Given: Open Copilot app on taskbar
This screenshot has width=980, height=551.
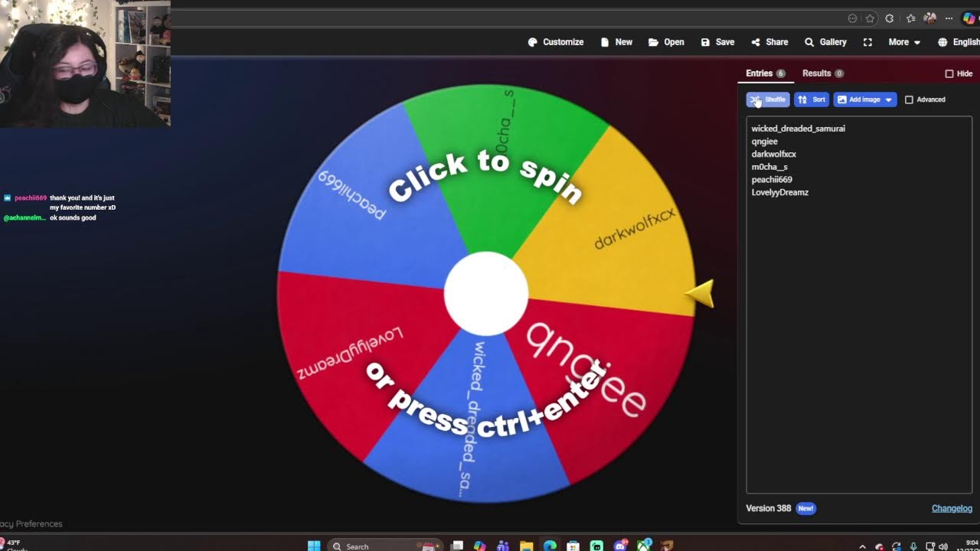Looking at the screenshot, I should 480,546.
